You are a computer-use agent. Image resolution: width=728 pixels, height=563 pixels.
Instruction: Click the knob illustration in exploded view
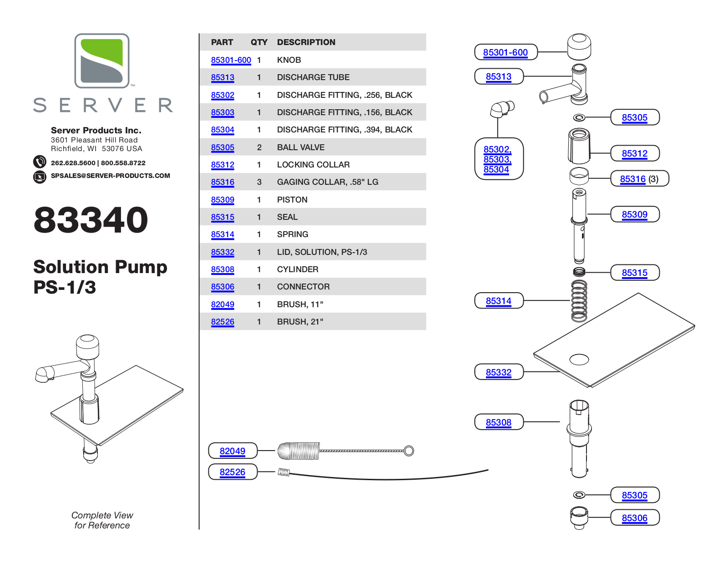click(579, 46)
